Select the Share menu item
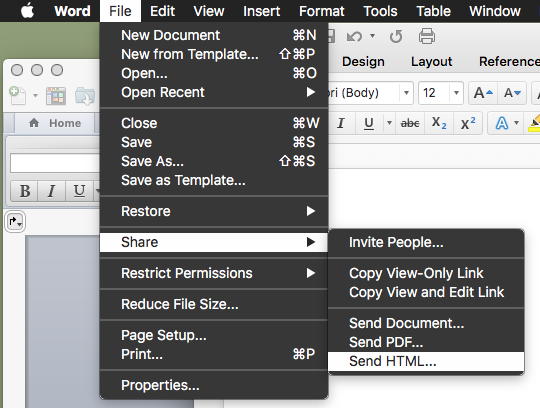 pyautogui.click(x=214, y=242)
